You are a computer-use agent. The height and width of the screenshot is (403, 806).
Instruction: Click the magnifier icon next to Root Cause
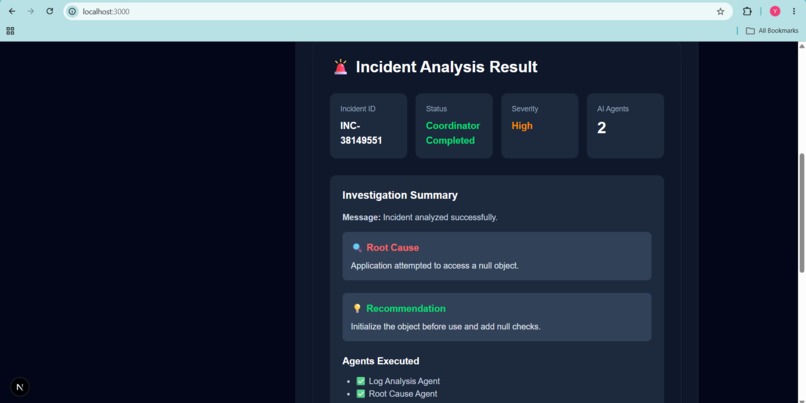[x=357, y=247]
